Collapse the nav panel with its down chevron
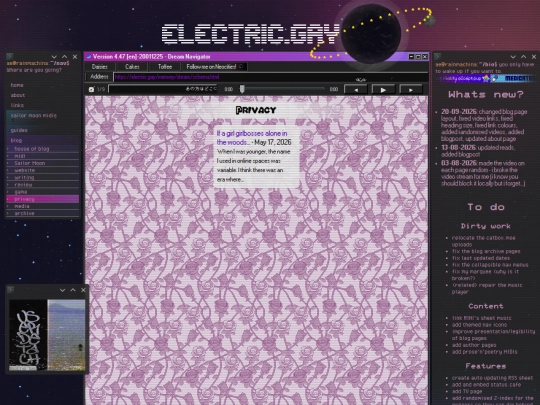The image size is (540, 405). pos(54,57)
